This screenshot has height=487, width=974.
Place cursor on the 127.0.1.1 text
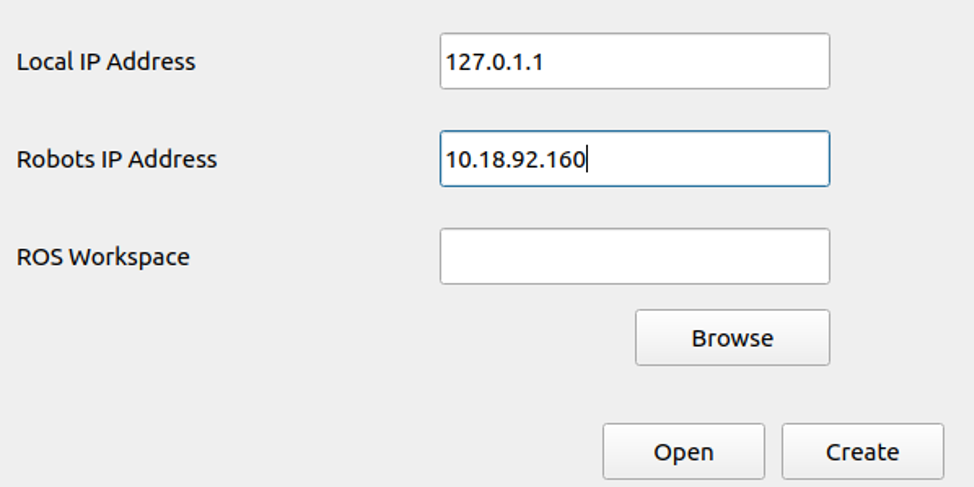[x=494, y=61]
